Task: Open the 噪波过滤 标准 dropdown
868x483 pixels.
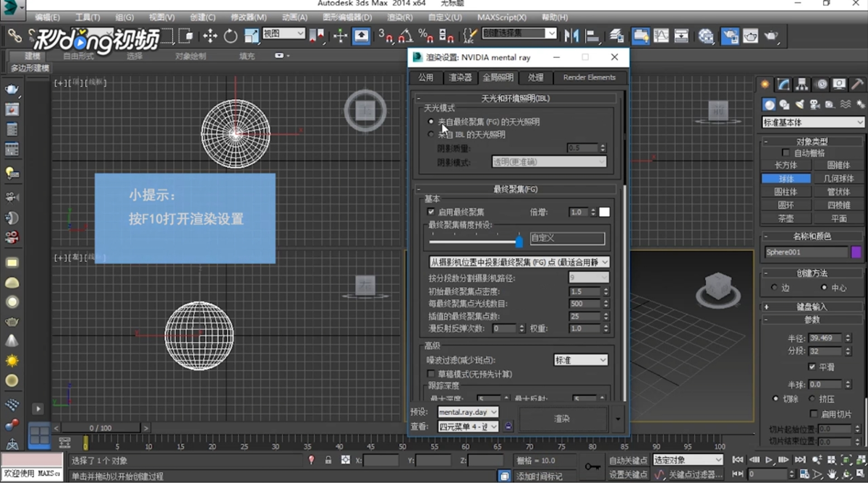Action: click(580, 359)
